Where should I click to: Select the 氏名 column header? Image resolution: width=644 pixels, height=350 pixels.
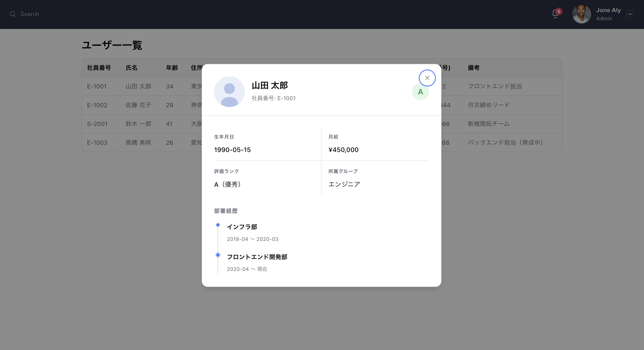click(132, 68)
